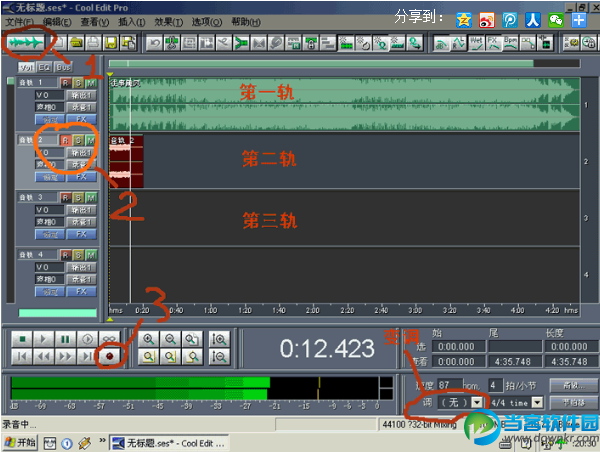Open track 3 output device selector
The width and height of the screenshot is (600, 452).
pyautogui.click(x=82, y=210)
